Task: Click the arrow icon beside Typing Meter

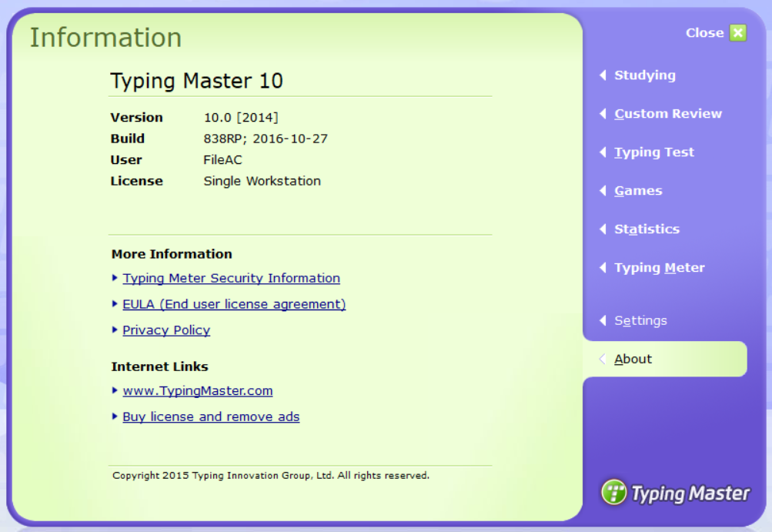Action: tap(603, 267)
